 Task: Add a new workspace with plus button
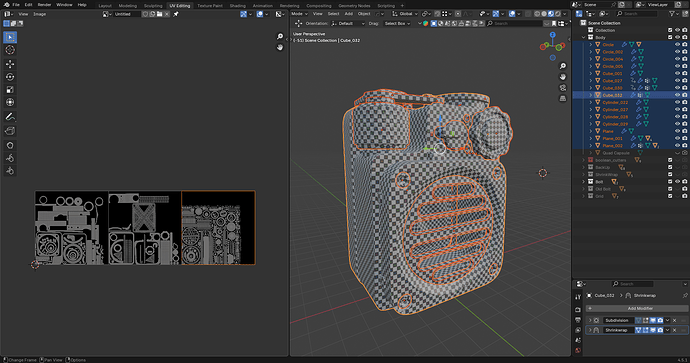tap(402, 6)
